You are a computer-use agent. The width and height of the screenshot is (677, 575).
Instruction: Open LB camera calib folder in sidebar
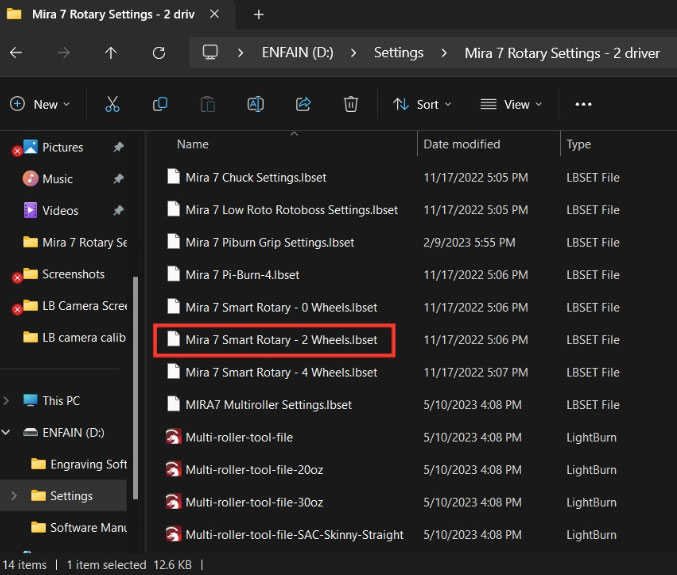click(x=84, y=337)
